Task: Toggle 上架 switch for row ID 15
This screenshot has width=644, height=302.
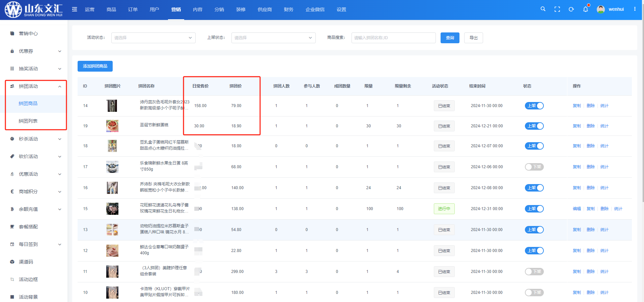Action: tap(534, 209)
